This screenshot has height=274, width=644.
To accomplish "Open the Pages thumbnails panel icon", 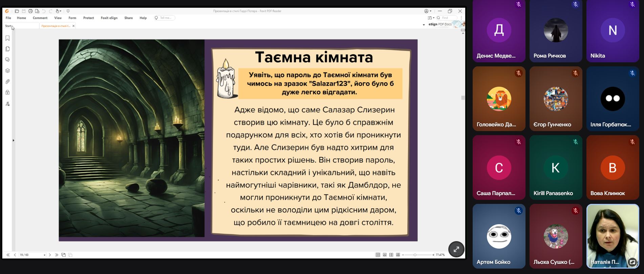I will [x=7, y=49].
